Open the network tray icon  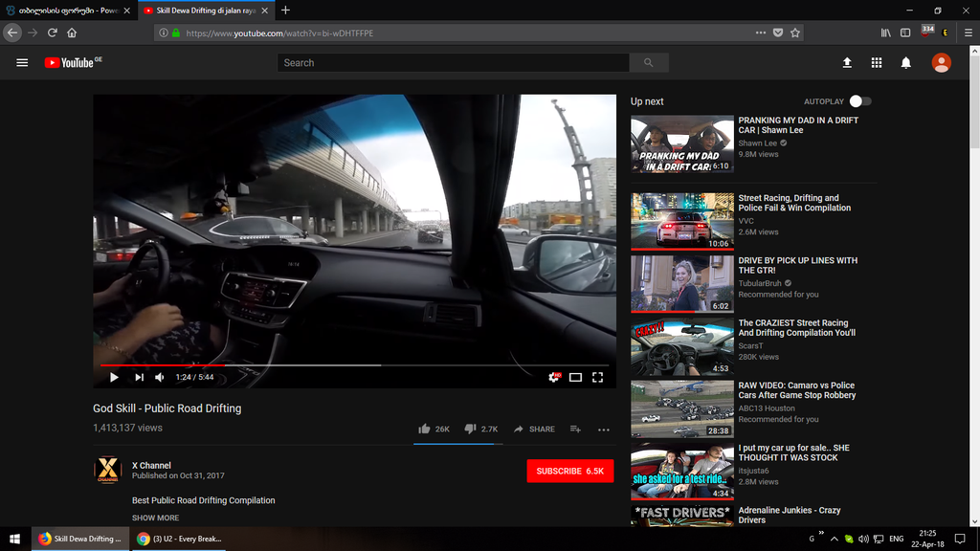click(x=879, y=539)
